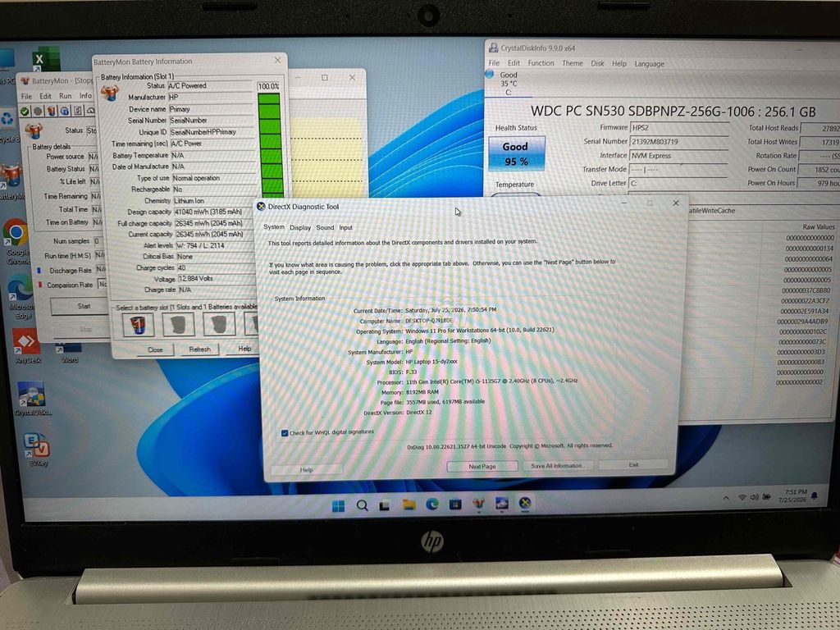Click Help button in DirectX Diagnostic Tool
Image resolution: width=840 pixels, height=630 pixels.
click(x=307, y=470)
